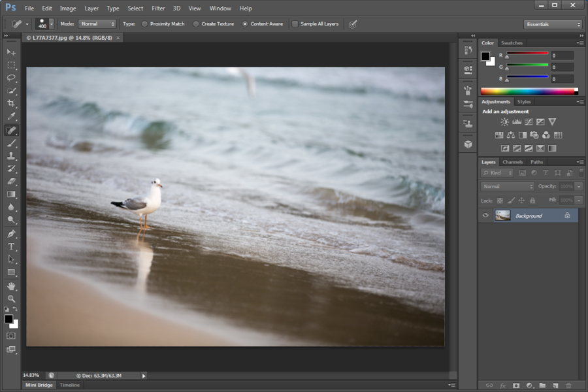Add a Curves adjustment
The height and width of the screenshot is (392, 588).
pos(529,122)
